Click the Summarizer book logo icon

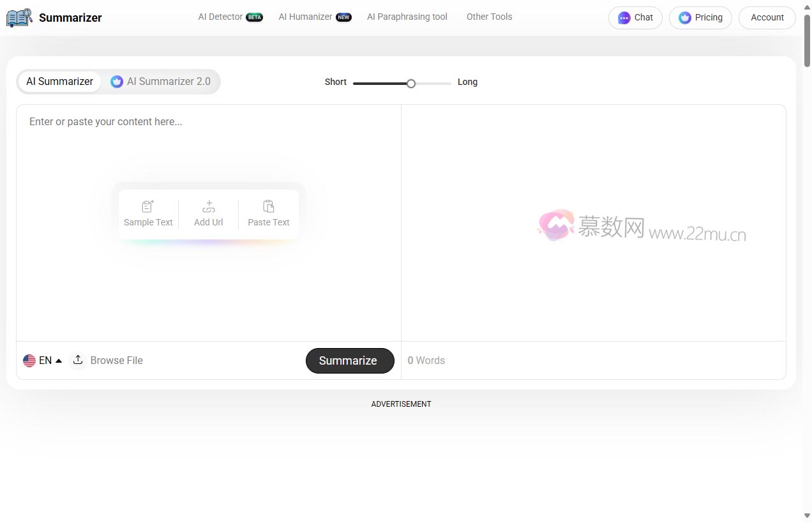click(x=19, y=18)
